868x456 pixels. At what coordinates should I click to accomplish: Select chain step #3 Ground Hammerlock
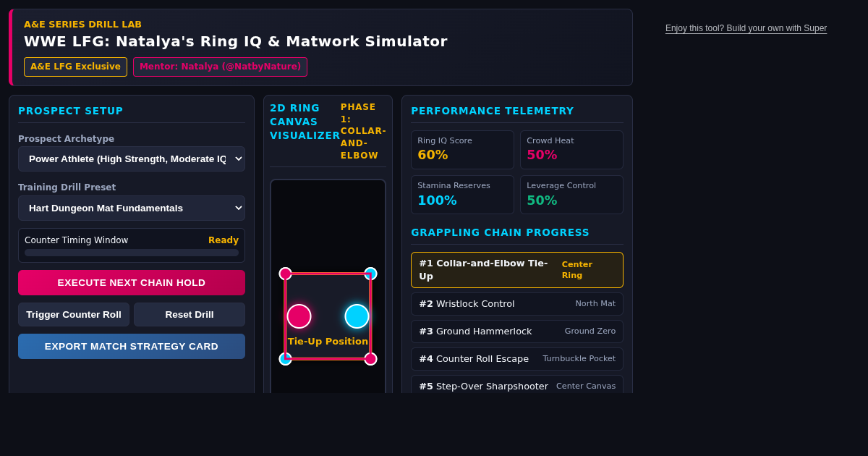click(517, 332)
